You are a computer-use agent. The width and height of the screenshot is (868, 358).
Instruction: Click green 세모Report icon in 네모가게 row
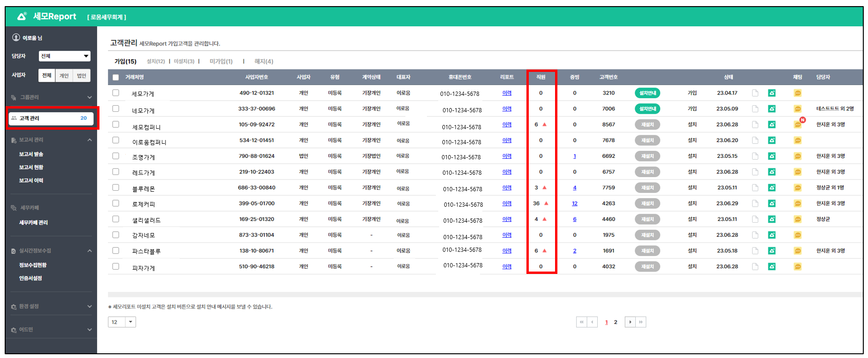click(x=771, y=109)
